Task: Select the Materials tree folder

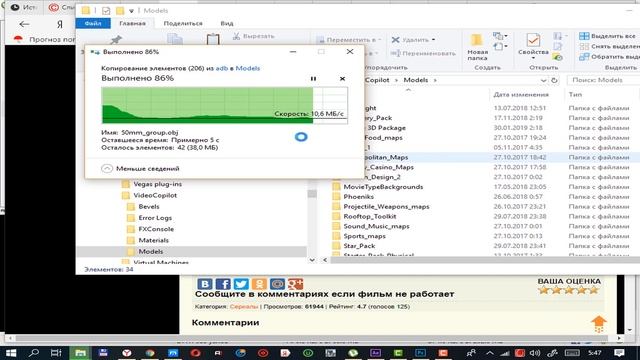Action: coord(153,240)
